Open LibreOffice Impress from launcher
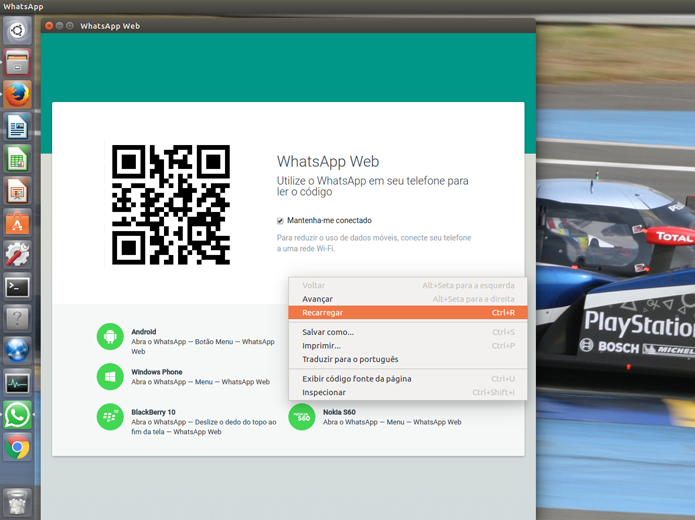Screen dimensions: 695x520 pos(17,191)
